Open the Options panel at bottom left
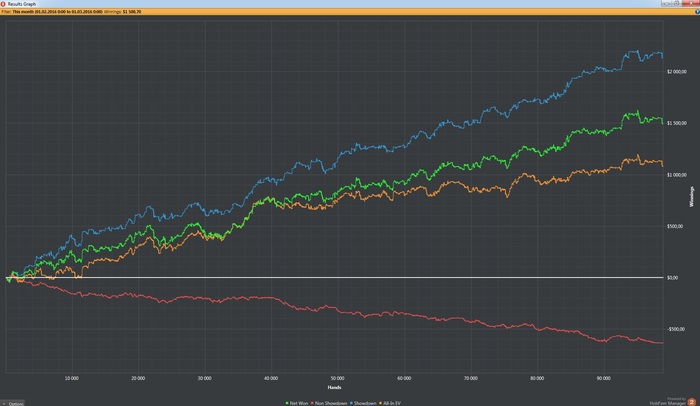700x406 pixels. (x=12, y=403)
